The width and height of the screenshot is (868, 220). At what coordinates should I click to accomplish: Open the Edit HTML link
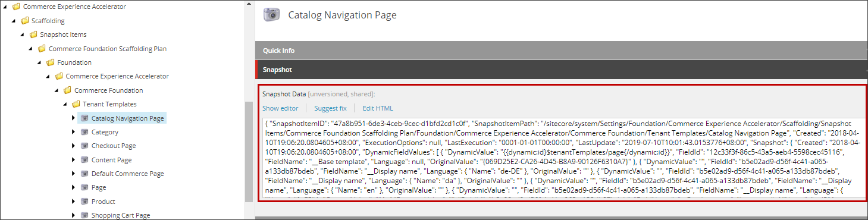(378, 108)
